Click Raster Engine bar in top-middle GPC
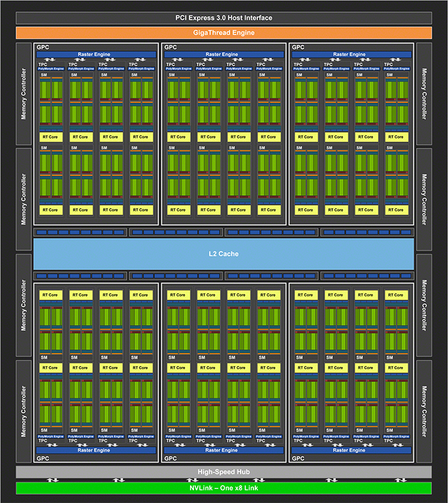This screenshot has width=448, height=503. (223, 54)
